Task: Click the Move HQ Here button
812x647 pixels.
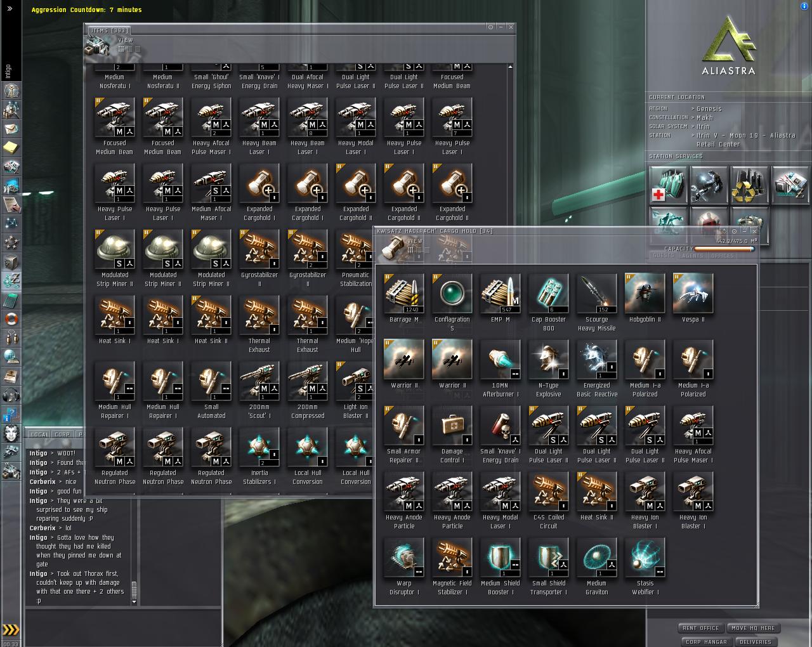Action: tap(752, 628)
